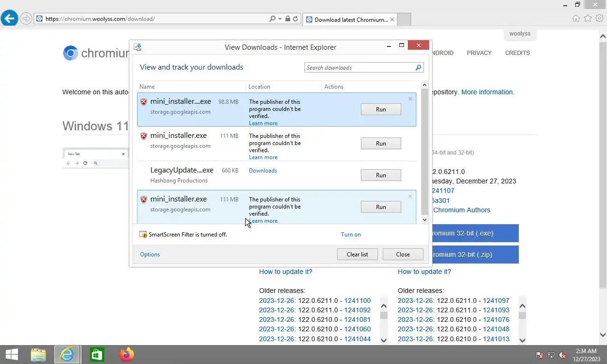Click the network tray icon
The image size is (607, 364).
coord(551,355)
